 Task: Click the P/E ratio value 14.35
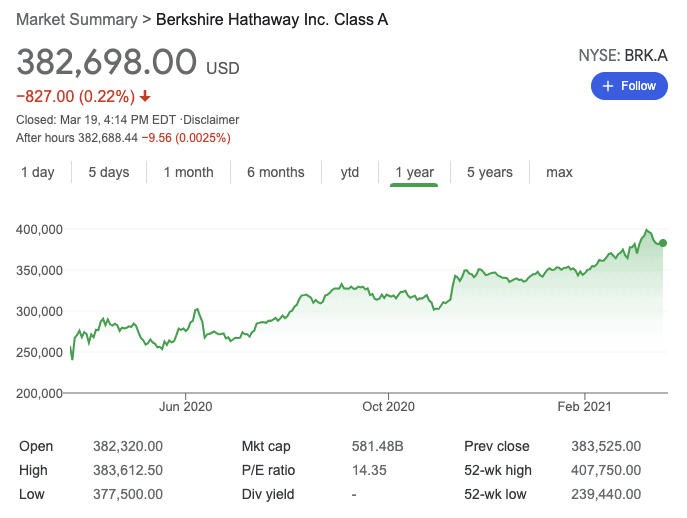(369, 470)
